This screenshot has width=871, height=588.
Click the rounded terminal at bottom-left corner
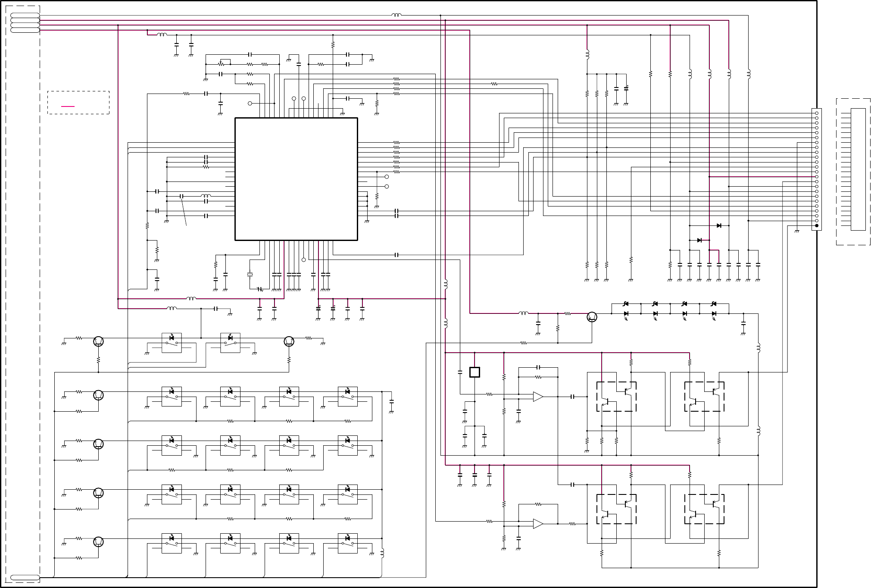pyautogui.click(x=25, y=578)
